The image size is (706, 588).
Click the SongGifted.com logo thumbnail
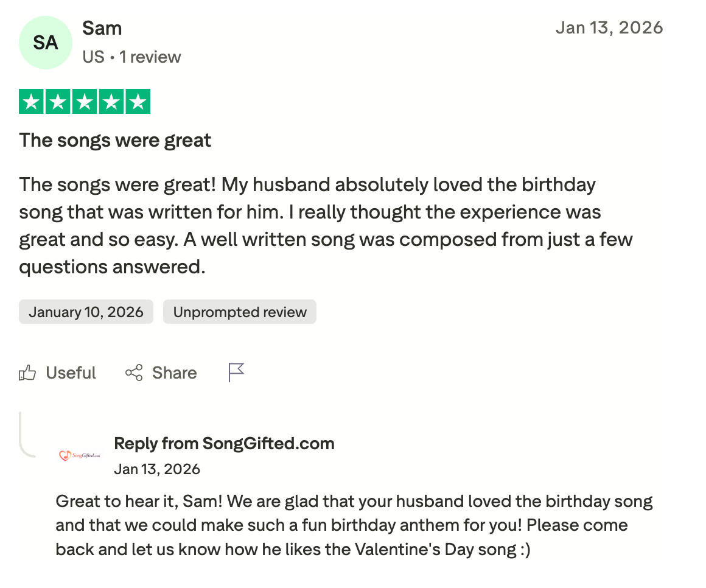pyautogui.click(x=80, y=455)
